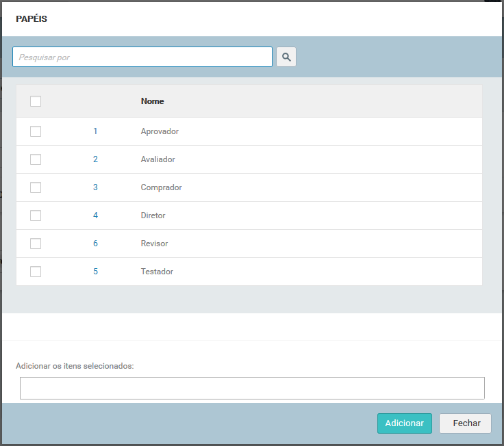Click the selected items text box

click(x=252, y=389)
